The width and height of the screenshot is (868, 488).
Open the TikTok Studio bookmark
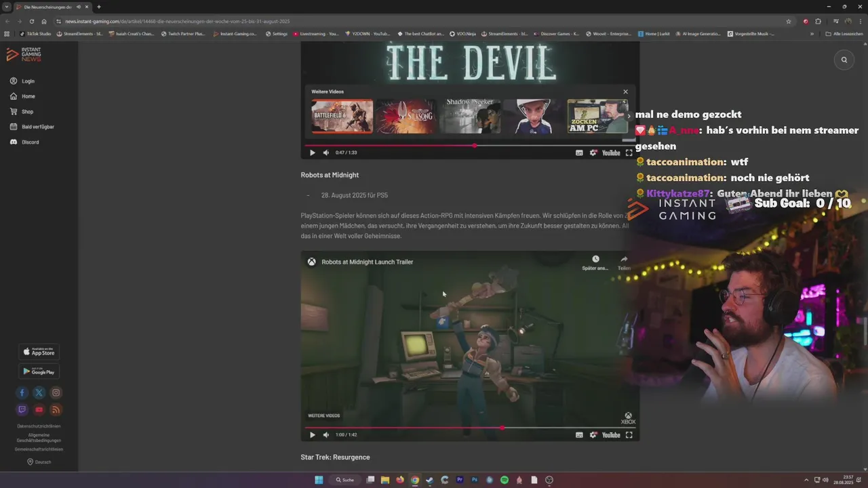(35, 33)
